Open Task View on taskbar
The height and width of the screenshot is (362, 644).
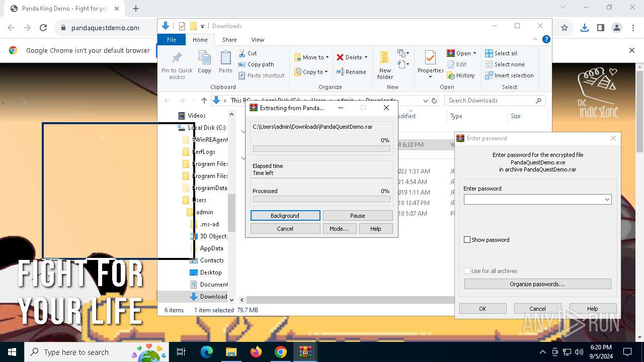(181, 352)
